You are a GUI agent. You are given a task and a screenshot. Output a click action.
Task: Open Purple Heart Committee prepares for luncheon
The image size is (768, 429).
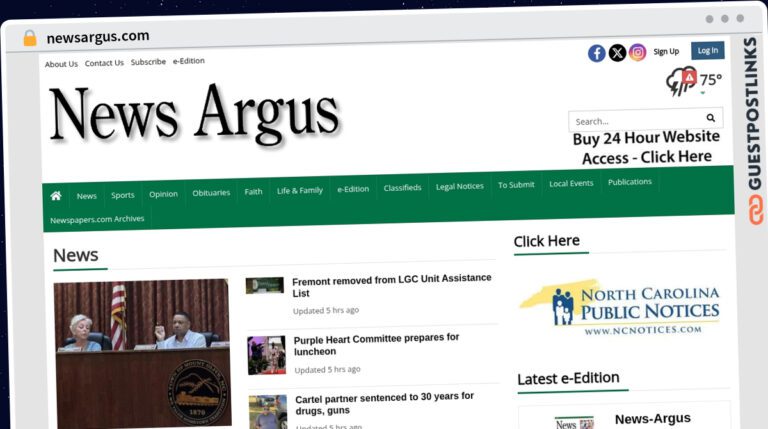(376, 344)
